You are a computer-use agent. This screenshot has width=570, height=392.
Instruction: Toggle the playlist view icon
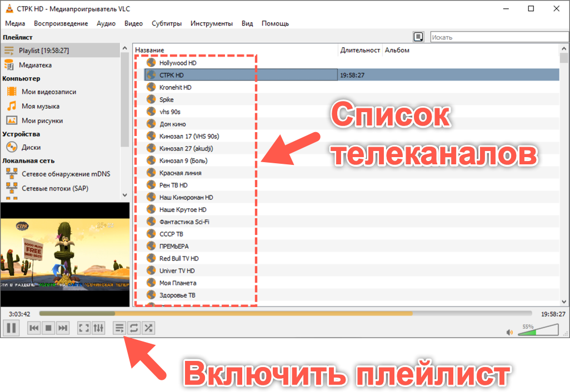tap(119, 328)
